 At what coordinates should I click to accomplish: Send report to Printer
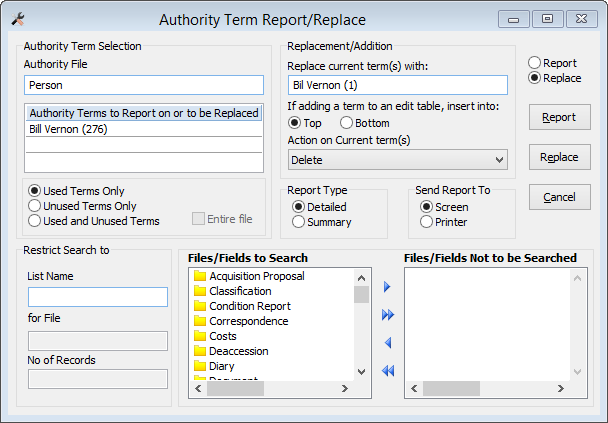tap(426, 222)
